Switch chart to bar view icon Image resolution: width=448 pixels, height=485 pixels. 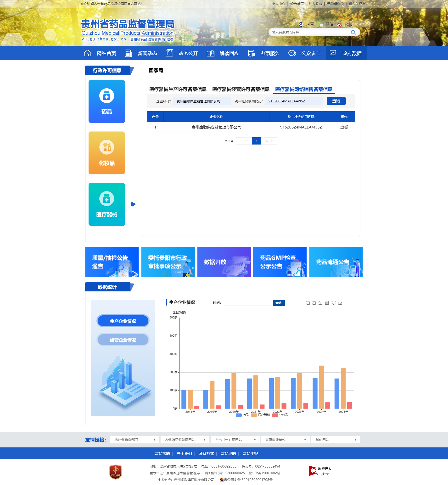pyautogui.click(x=327, y=303)
